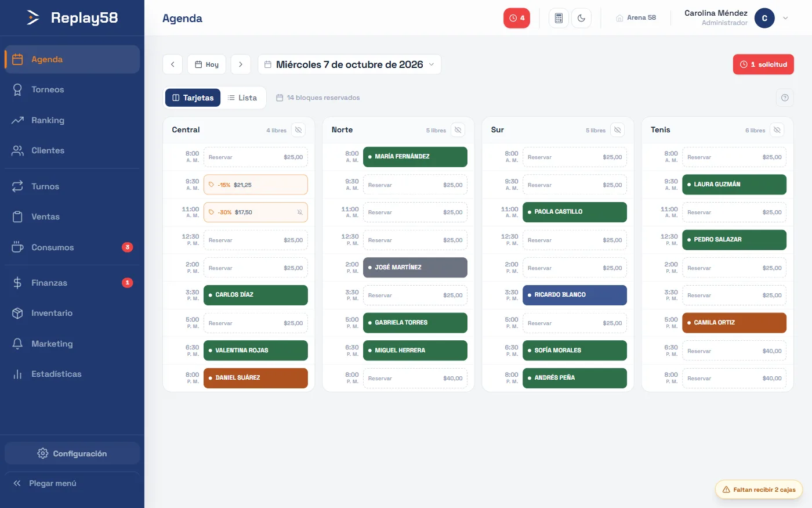
Task: Hide the Sur court column
Action: (x=618, y=130)
